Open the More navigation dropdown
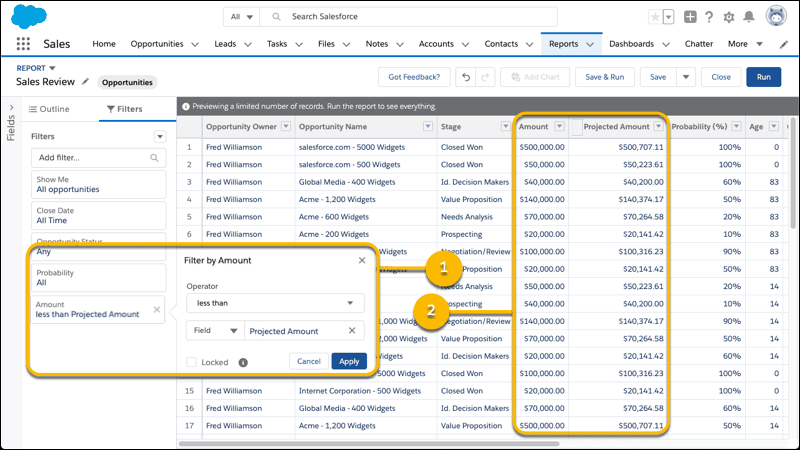The height and width of the screenshot is (450, 800). 745,44
